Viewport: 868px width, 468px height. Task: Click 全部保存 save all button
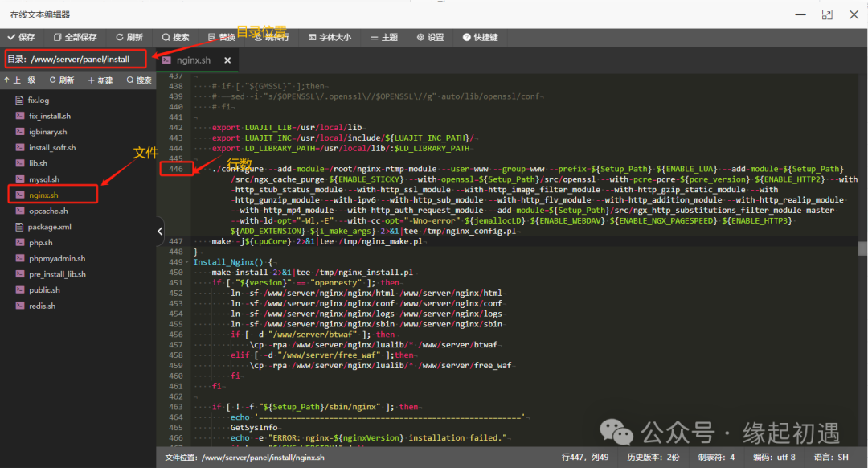pos(76,37)
